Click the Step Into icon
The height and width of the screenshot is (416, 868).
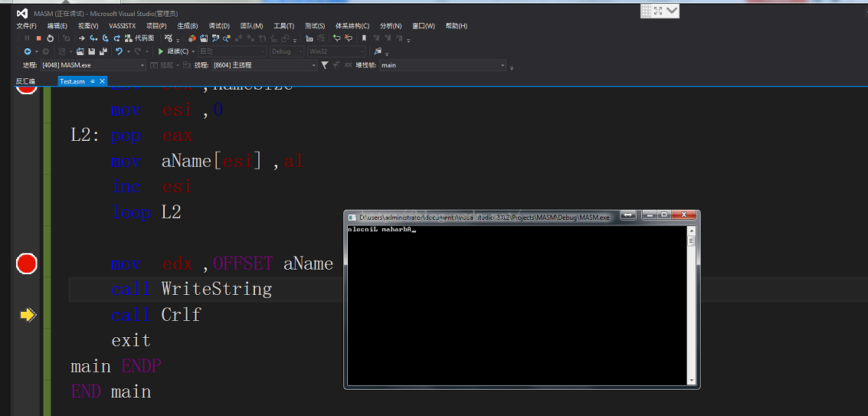(93, 38)
